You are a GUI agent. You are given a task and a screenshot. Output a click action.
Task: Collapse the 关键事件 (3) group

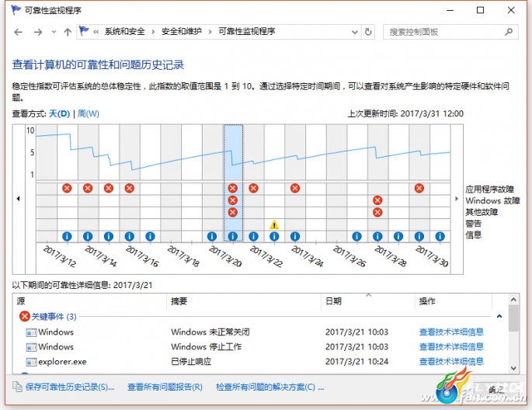(499, 316)
